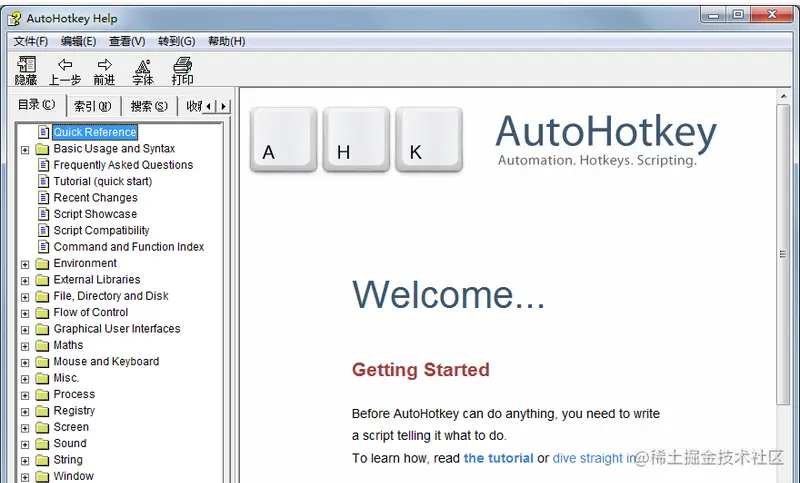The image size is (800, 483).
Task: Open the 查看(V) menu
Action: [127, 41]
